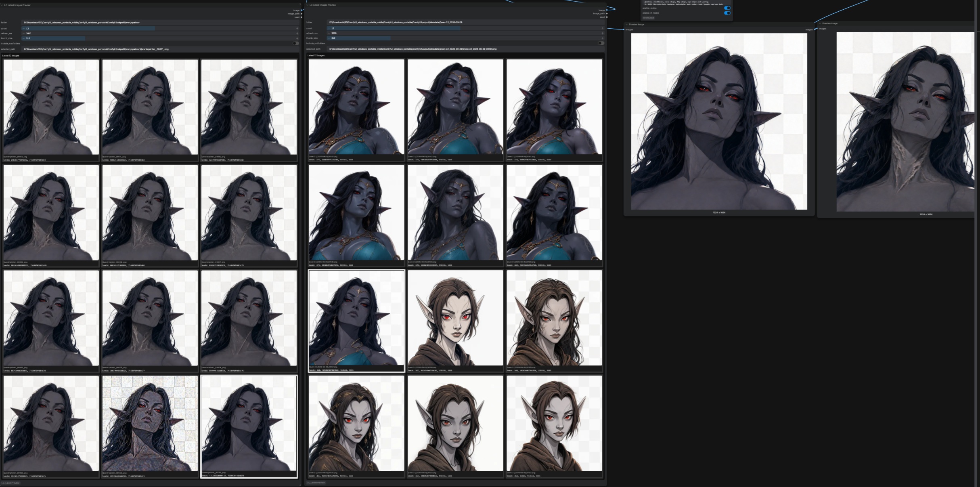The height and width of the screenshot is (487, 980).
Task: Increase refresh_ms in right preview node
Action: click(x=603, y=33)
